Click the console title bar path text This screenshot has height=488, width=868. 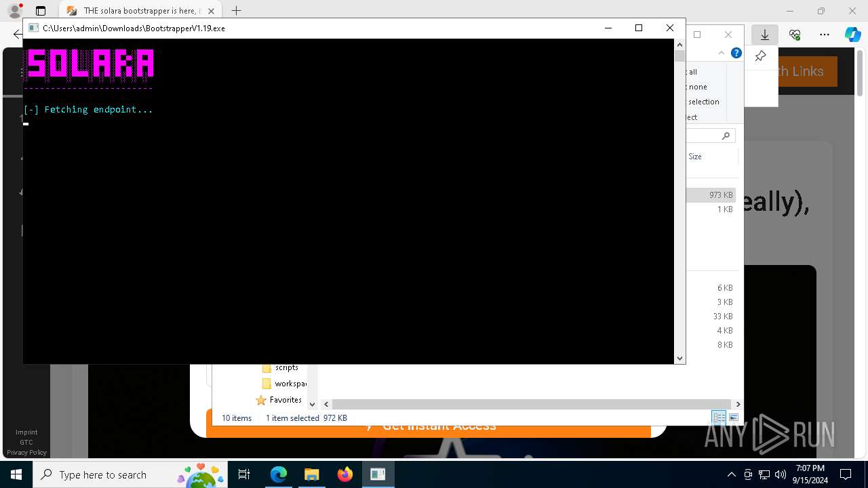(x=134, y=28)
